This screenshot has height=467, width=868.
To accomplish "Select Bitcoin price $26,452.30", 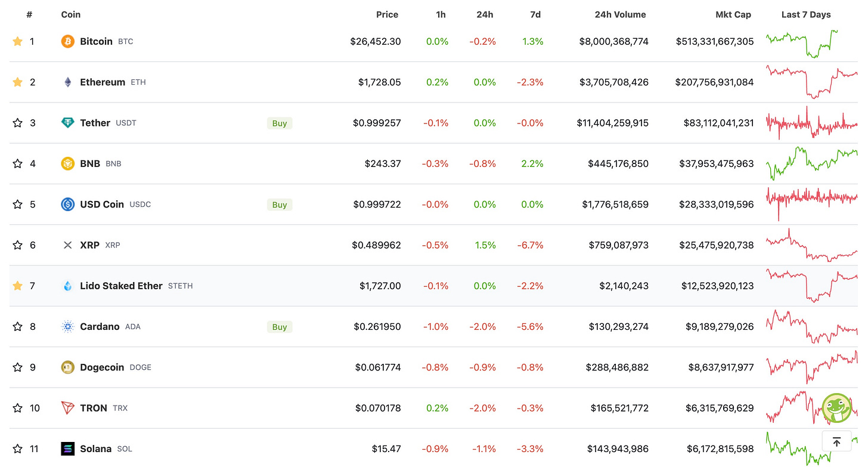I will click(x=376, y=41).
